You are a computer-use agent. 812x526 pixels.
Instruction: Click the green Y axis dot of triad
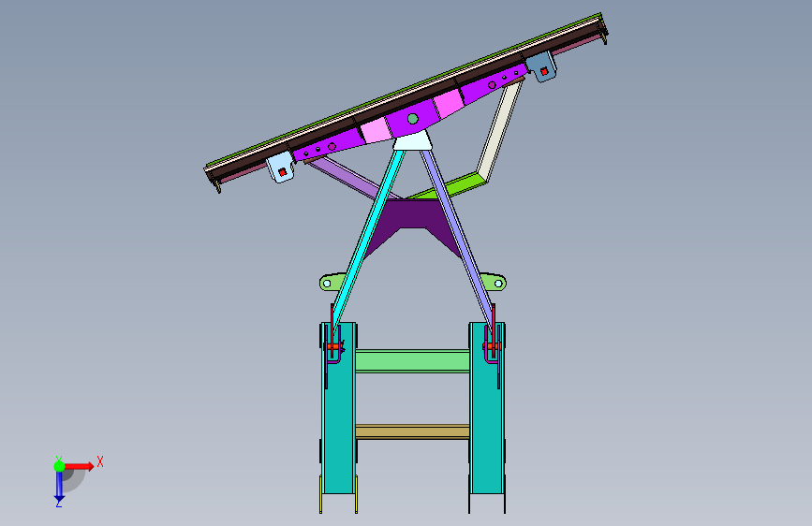(x=59, y=466)
